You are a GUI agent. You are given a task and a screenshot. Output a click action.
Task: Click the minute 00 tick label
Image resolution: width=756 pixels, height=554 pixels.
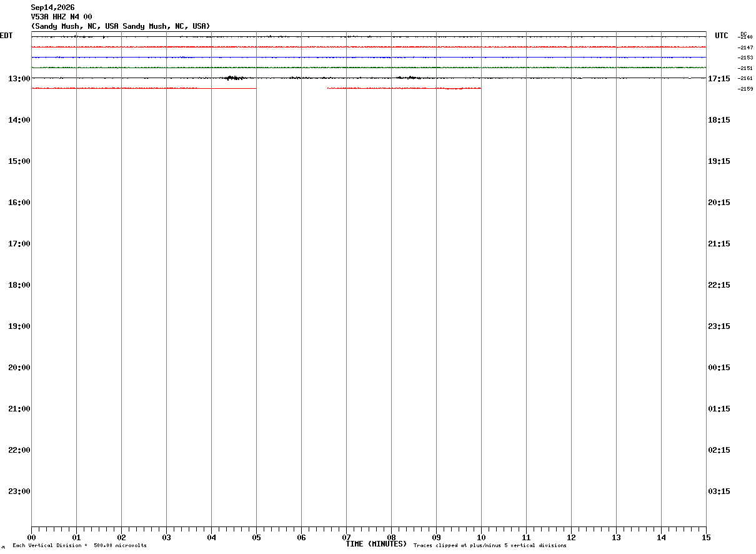(31, 538)
